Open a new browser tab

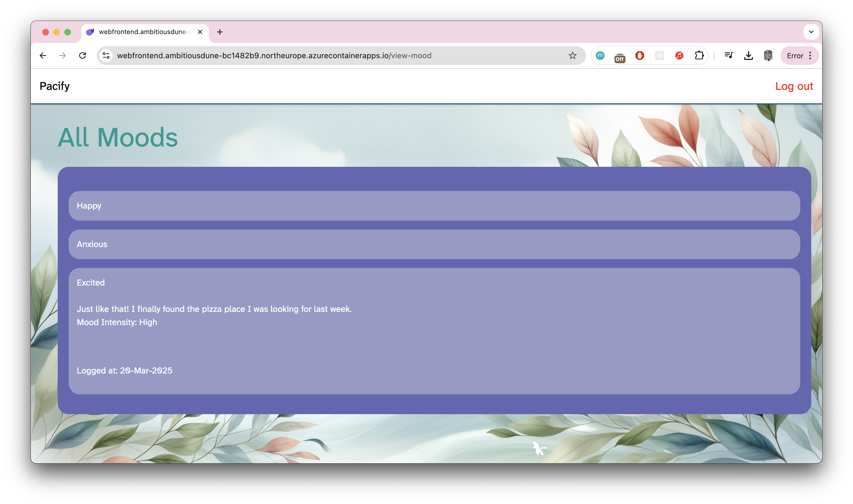(220, 32)
